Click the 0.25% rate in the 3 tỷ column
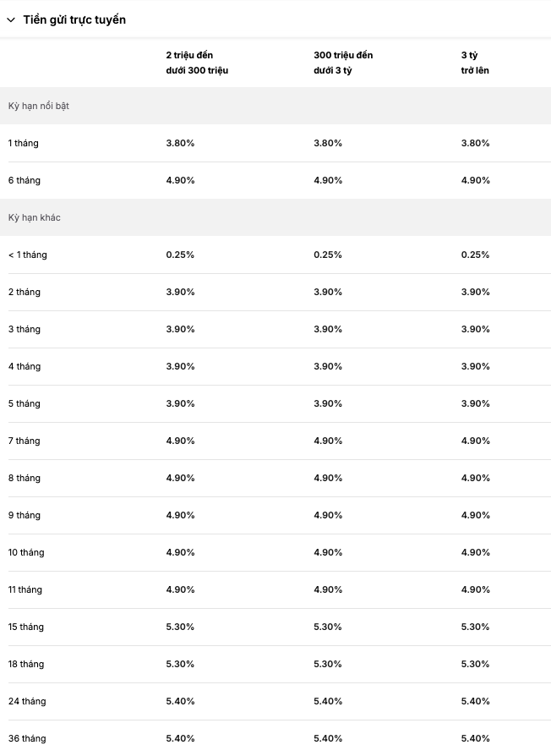This screenshot has width=551, height=756. click(x=475, y=255)
